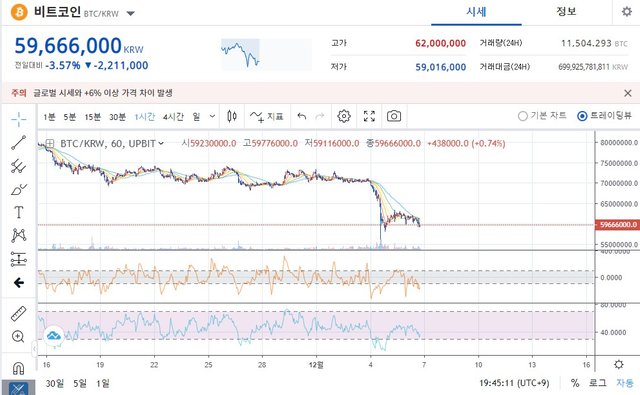640x395 pixels.
Task: Activate the zoom in magnifier tool
Action: click(18, 337)
